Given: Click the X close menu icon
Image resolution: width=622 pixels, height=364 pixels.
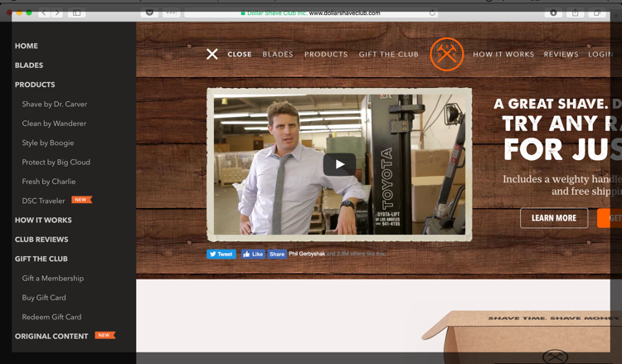Looking at the screenshot, I should point(212,54).
